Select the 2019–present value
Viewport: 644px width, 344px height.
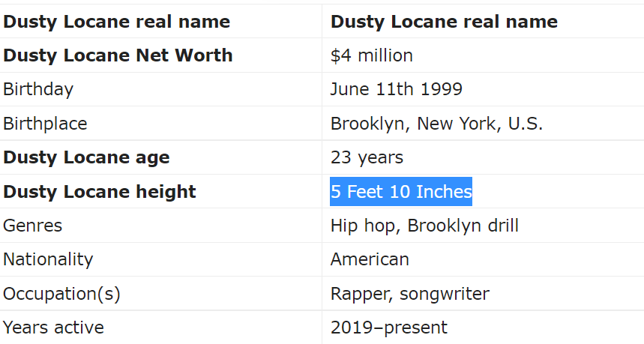(389, 328)
